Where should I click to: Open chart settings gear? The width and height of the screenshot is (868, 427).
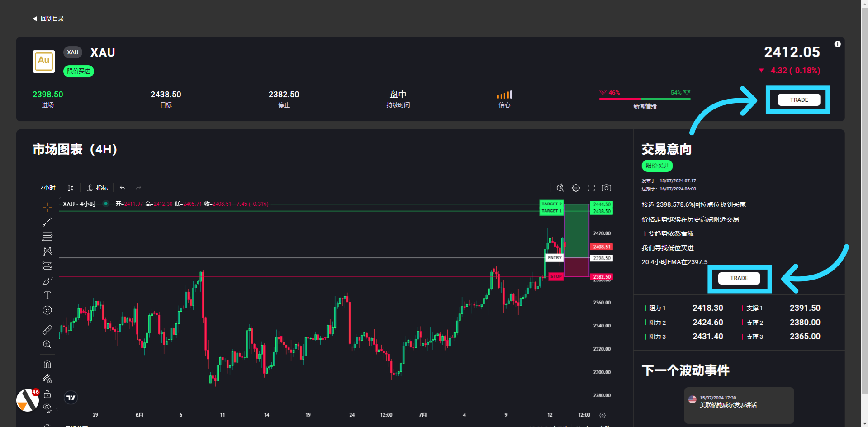tap(576, 188)
